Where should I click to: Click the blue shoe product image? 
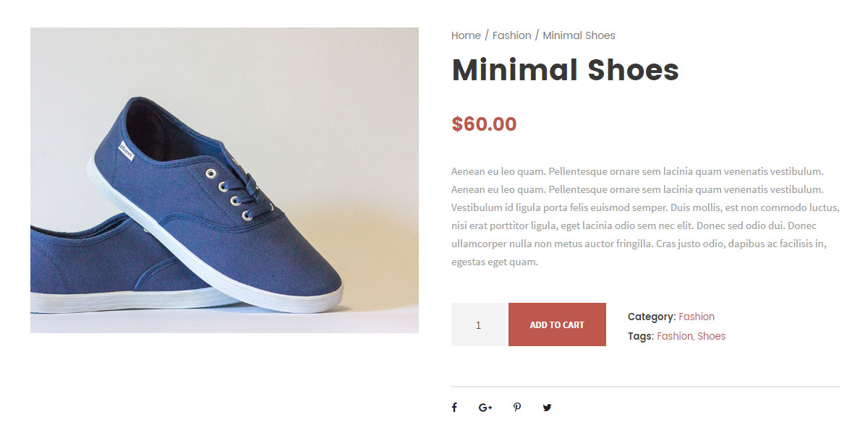click(x=224, y=180)
